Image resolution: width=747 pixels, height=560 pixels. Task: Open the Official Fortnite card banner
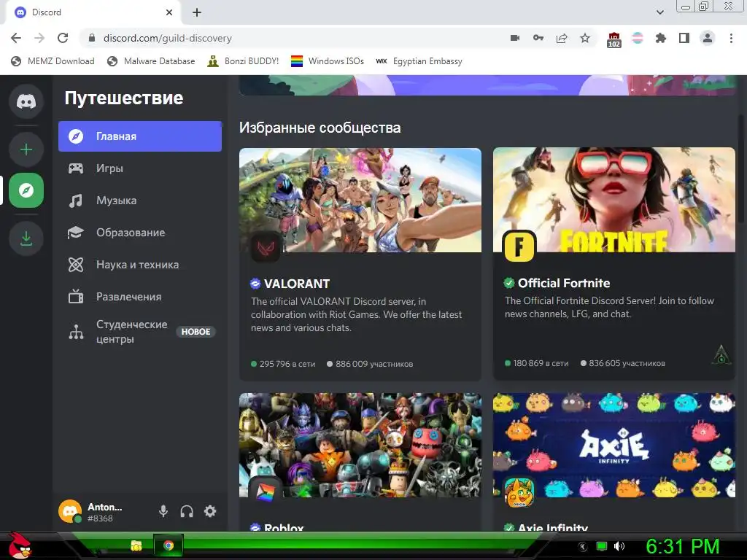tap(614, 200)
